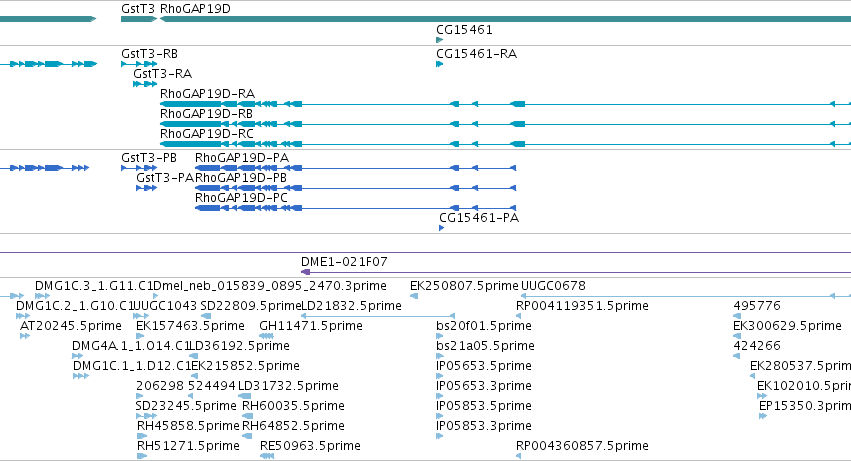The width and height of the screenshot is (851, 461).
Task: Click the teal arrow glyph under CG15461 gene
Action: (440, 40)
